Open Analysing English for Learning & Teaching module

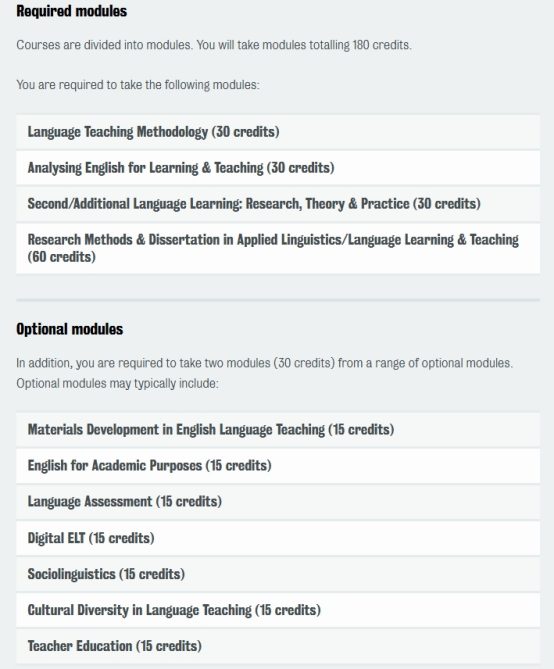[278, 168]
